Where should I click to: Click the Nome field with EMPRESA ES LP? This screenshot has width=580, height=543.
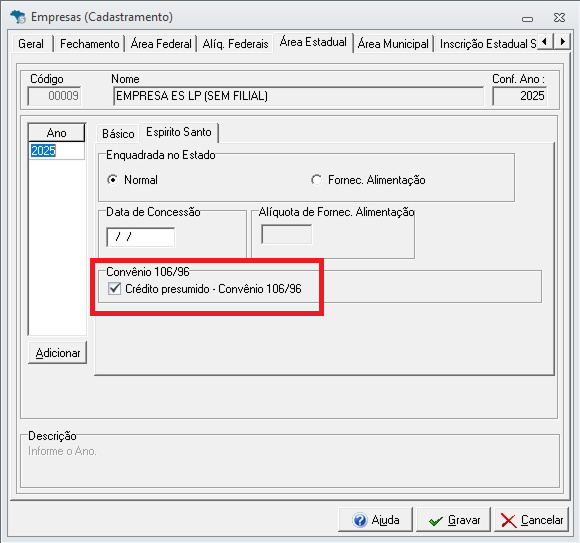(299, 96)
